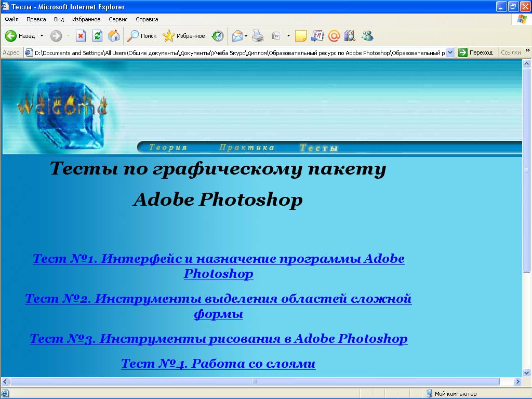This screenshot has width=532, height=399.
Task: Print the page with the printer icon
Action: (x=258, y=36)
